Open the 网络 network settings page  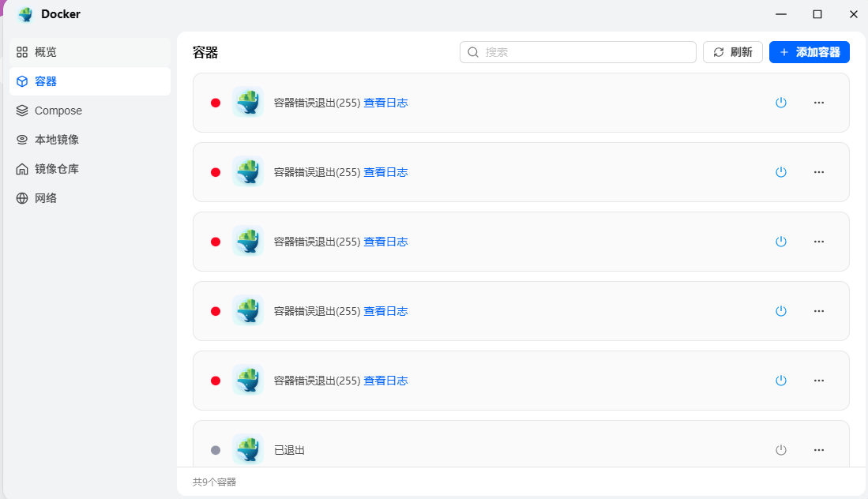[44, 197]
